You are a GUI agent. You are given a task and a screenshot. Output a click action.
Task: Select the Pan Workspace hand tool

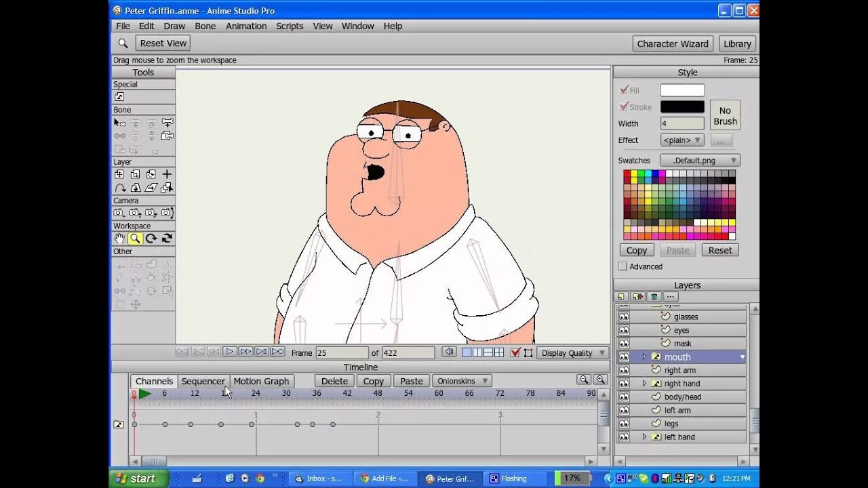119,239
